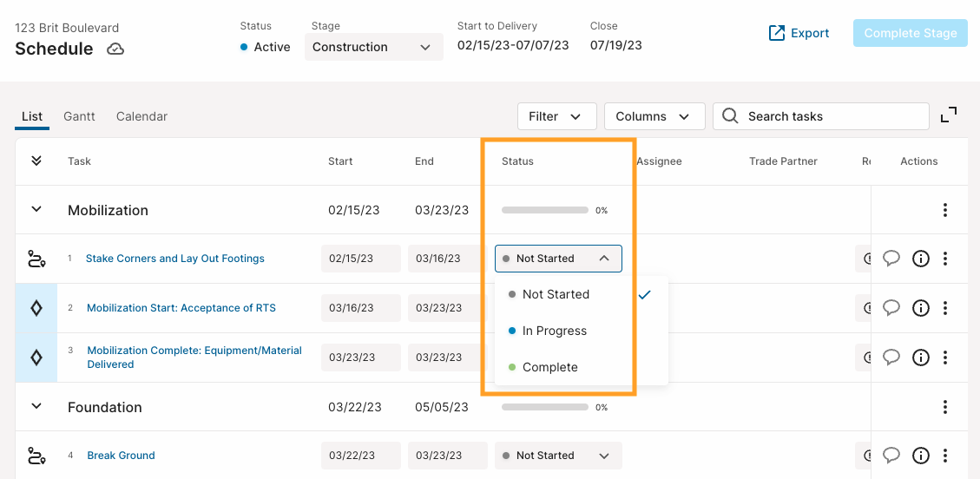Click the Start to Delivery date range
This screenshot has width=980, height=479.
(x=513, y=46)
